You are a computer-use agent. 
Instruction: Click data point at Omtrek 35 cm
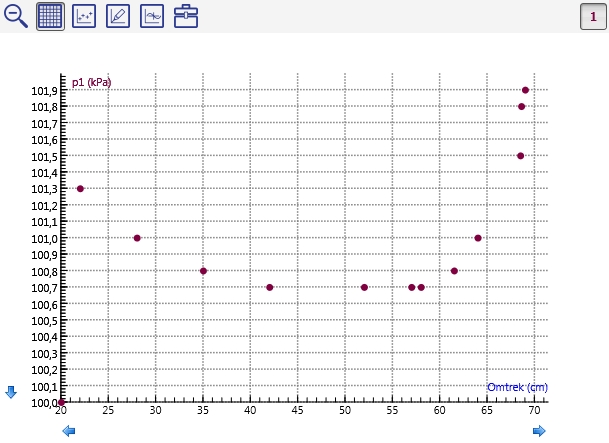point(203,271)
